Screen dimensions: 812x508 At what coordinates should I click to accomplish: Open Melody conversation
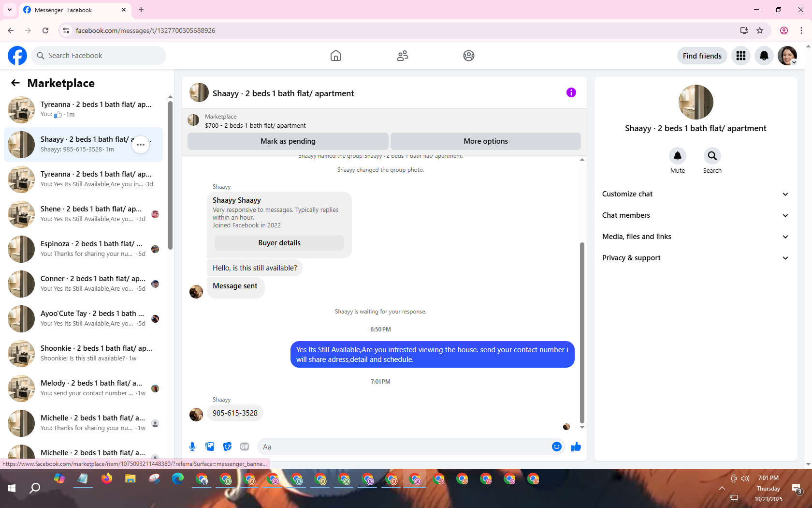pos(83,388)
